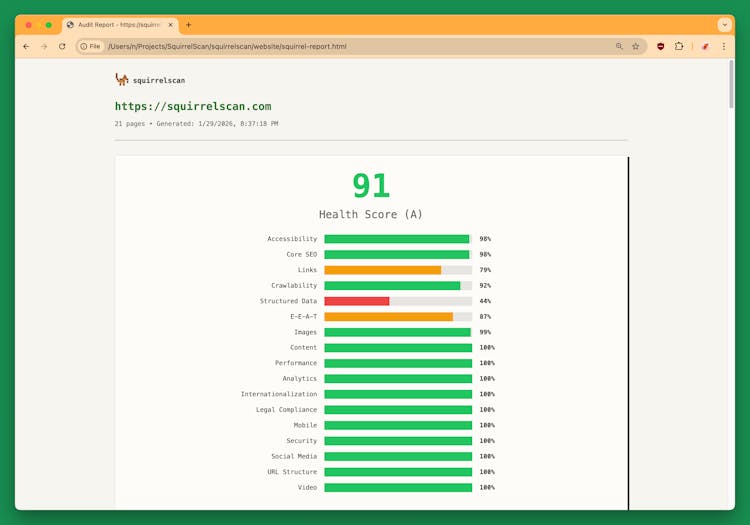Click the browser back arrow
The height and width of the screenshot is (525, 750).
click(x=26, y=46)
